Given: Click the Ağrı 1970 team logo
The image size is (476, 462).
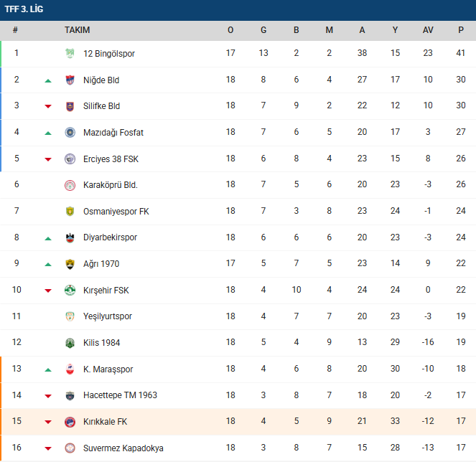Looking at the screenshot, I should tap(70, 264).
